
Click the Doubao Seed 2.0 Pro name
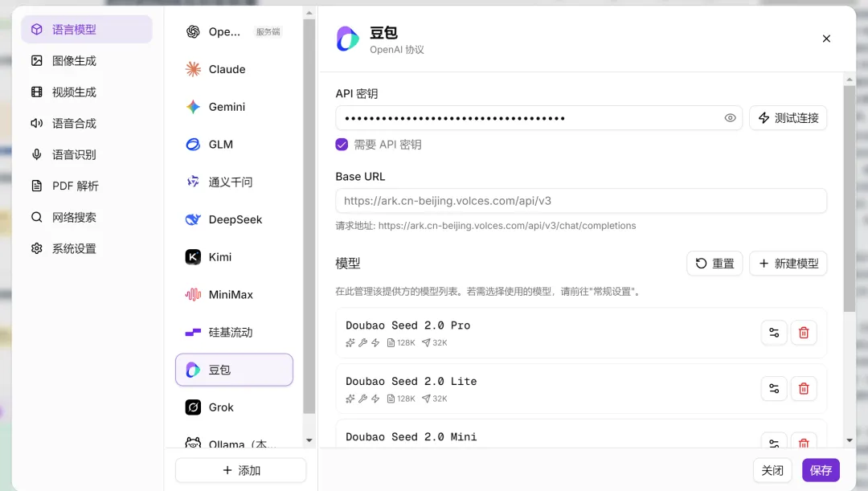[x=408, y=325]
